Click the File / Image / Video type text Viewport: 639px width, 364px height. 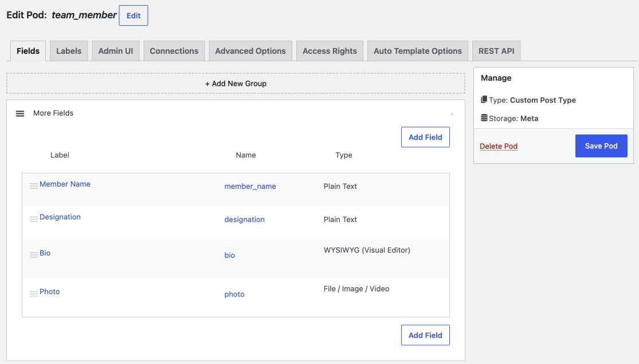(x=356, y=288)
